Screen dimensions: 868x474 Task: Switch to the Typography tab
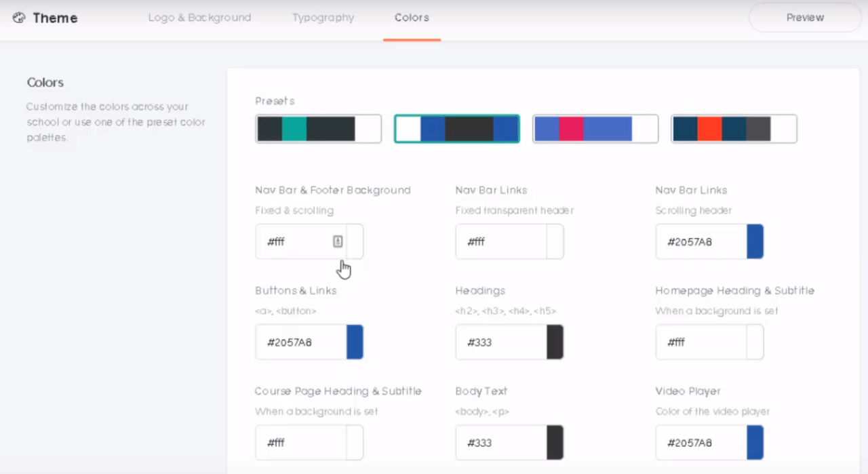(x=323, y=18)
